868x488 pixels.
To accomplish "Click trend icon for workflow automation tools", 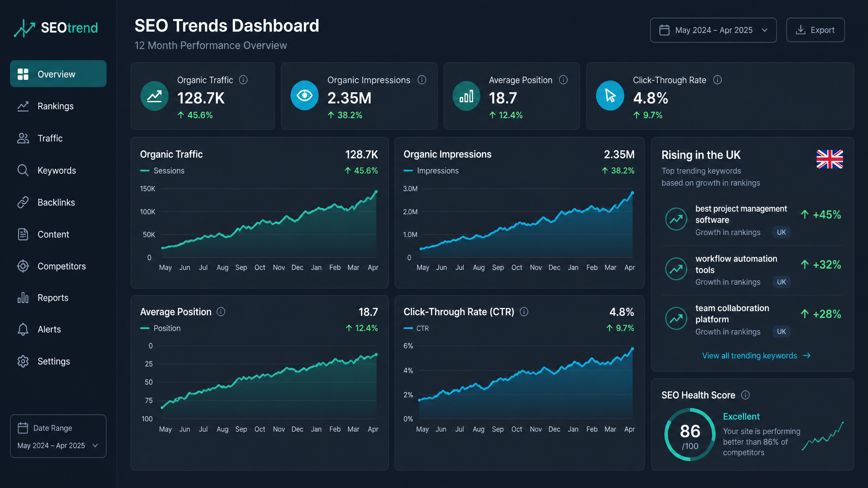I will click(676, 269).
